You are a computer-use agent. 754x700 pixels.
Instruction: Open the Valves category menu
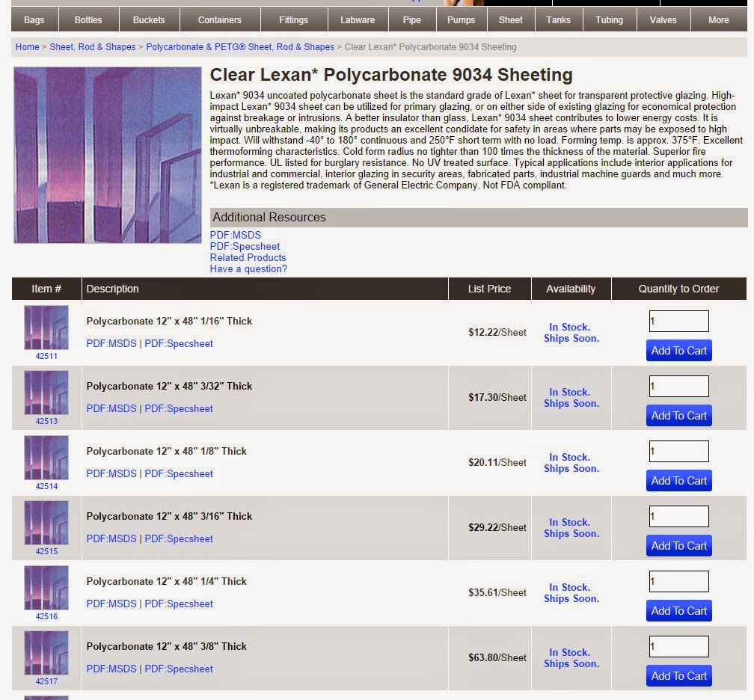point(663,19)
